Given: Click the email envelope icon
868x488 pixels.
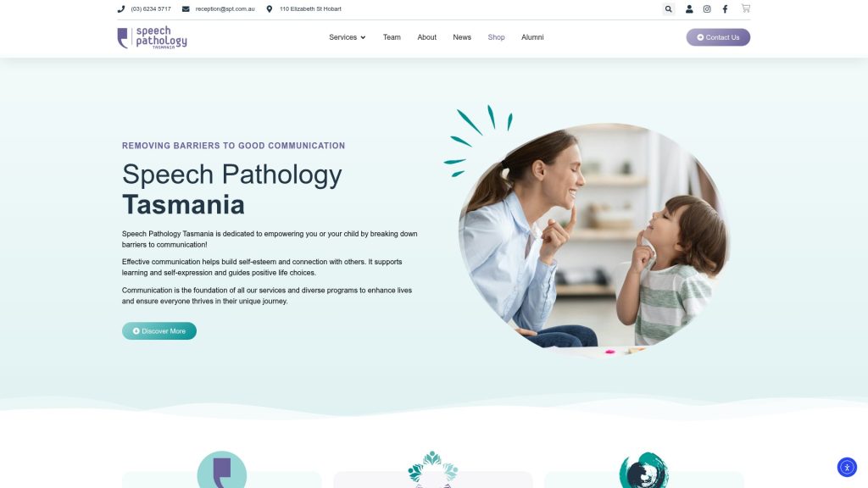Looking at the screenshot, I should point(186,8).
